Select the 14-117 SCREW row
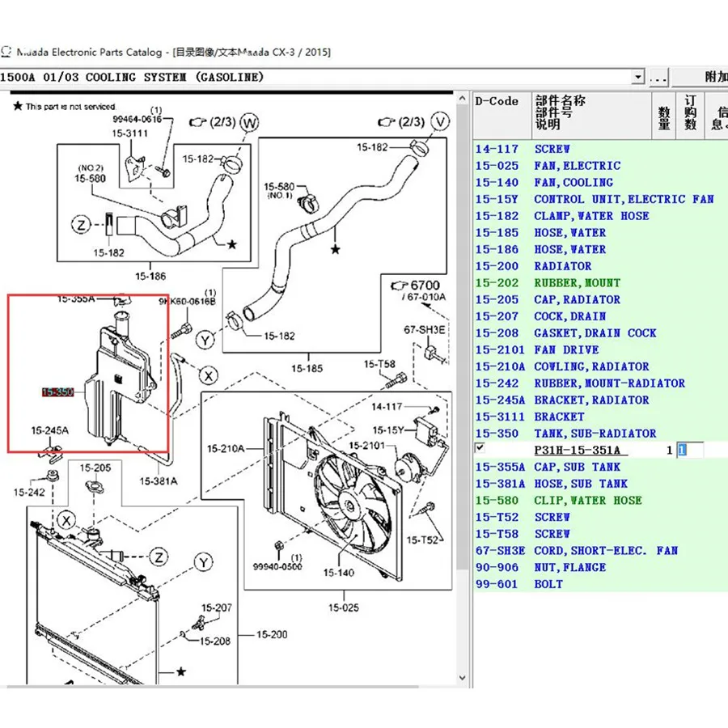This screenshot has height=728, width=728. click(600, 149)
